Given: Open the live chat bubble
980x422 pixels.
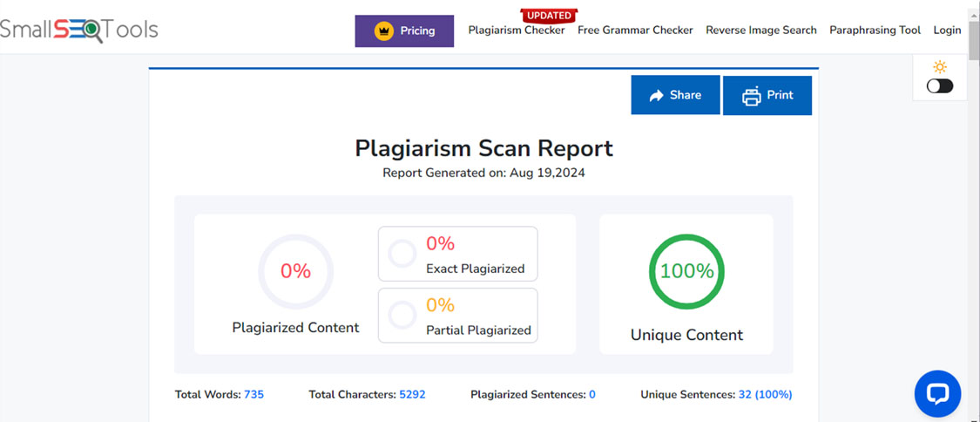Looking at the screenshot, I should [937, 394].
